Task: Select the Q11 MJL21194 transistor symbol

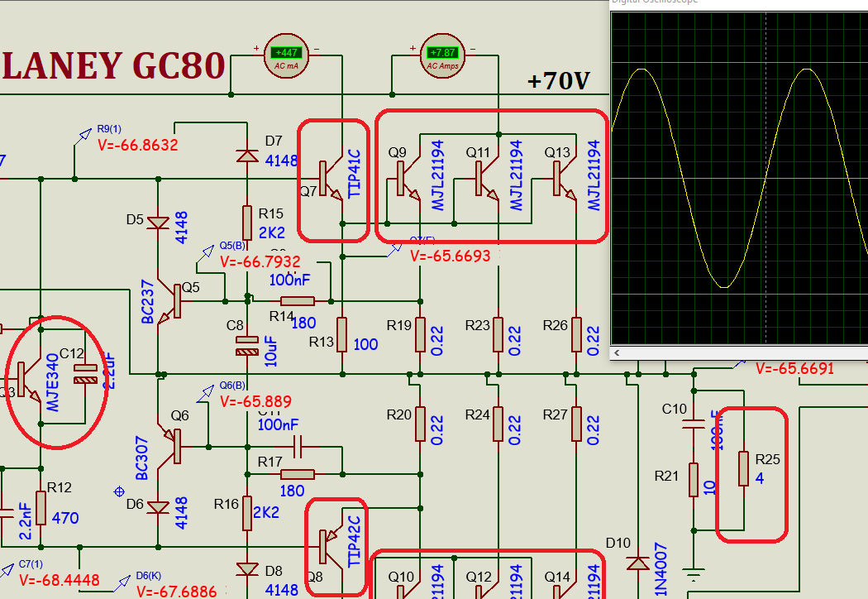Action: (487, 179)
